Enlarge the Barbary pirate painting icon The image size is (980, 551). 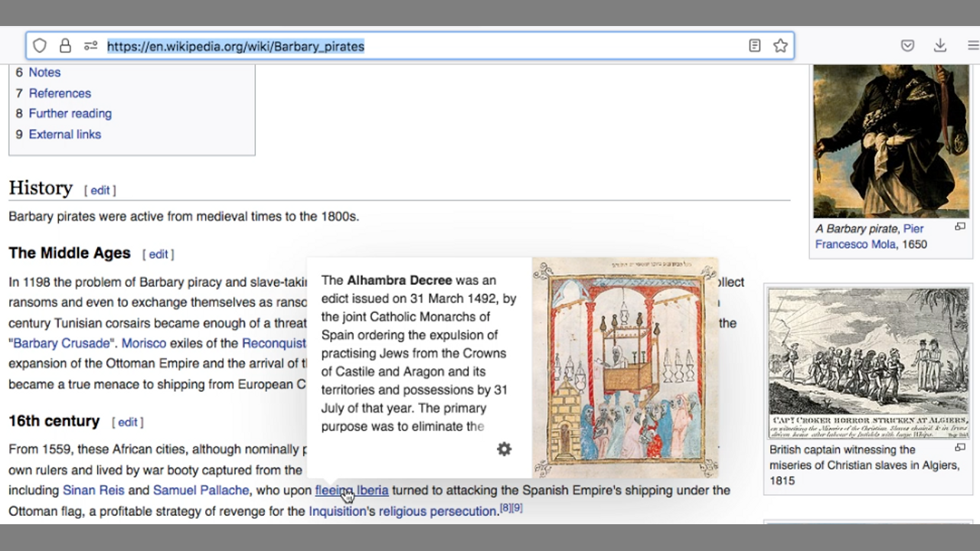(x=959, y=227)
